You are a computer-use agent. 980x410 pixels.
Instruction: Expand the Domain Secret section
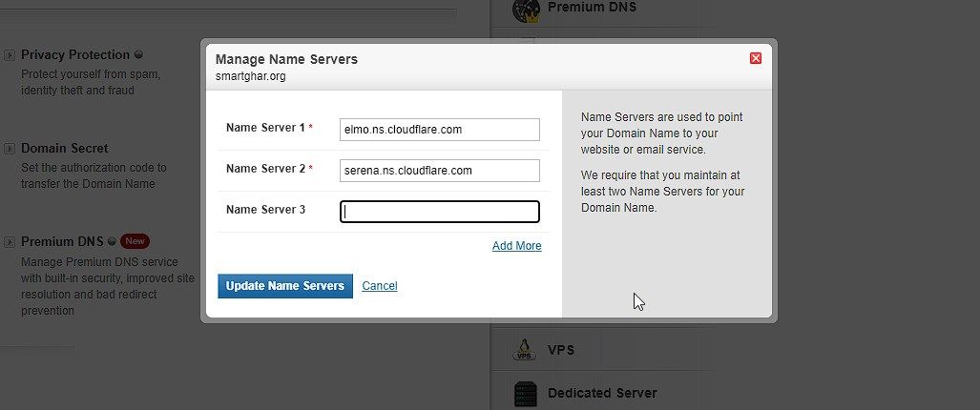10,149
